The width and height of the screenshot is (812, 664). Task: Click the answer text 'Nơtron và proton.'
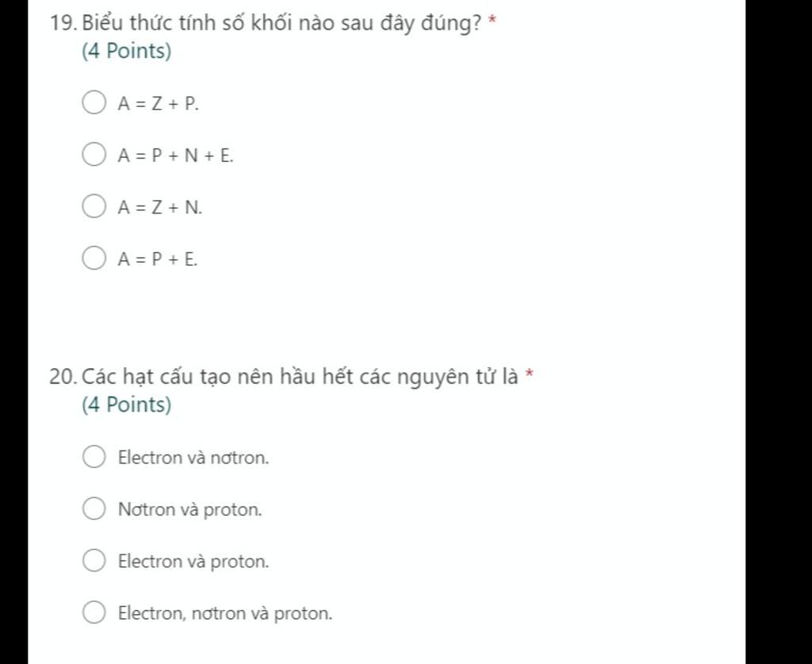click(190, 509)
